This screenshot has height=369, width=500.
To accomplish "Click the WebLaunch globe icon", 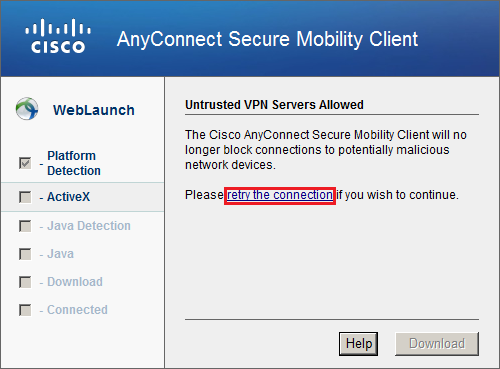I will tap(27, 109).
